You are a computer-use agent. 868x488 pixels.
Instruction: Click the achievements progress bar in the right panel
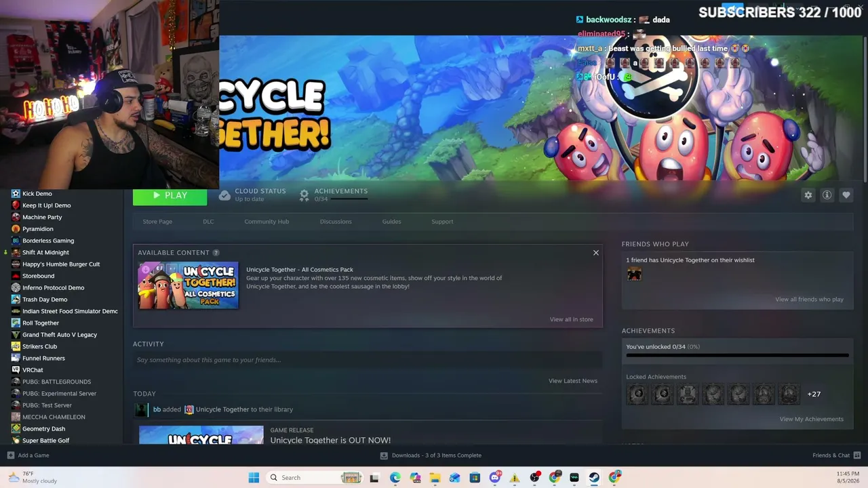pos(737,355)
